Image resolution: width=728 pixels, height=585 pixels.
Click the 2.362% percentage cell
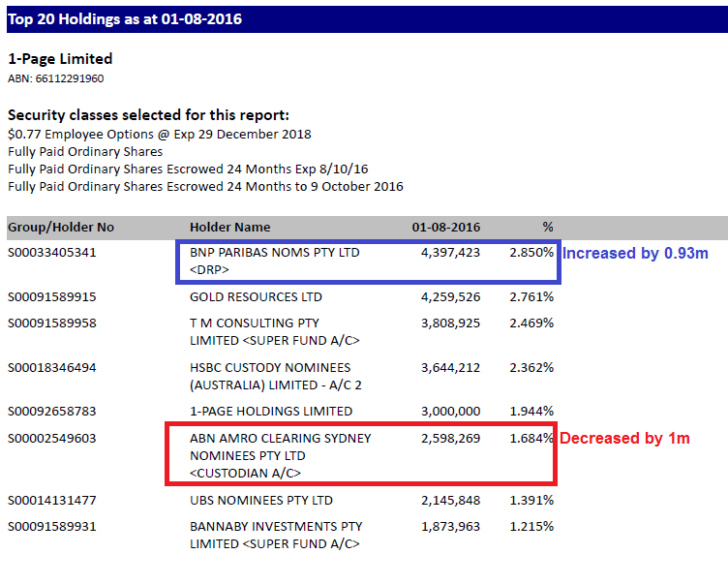[x=531, y=367]
